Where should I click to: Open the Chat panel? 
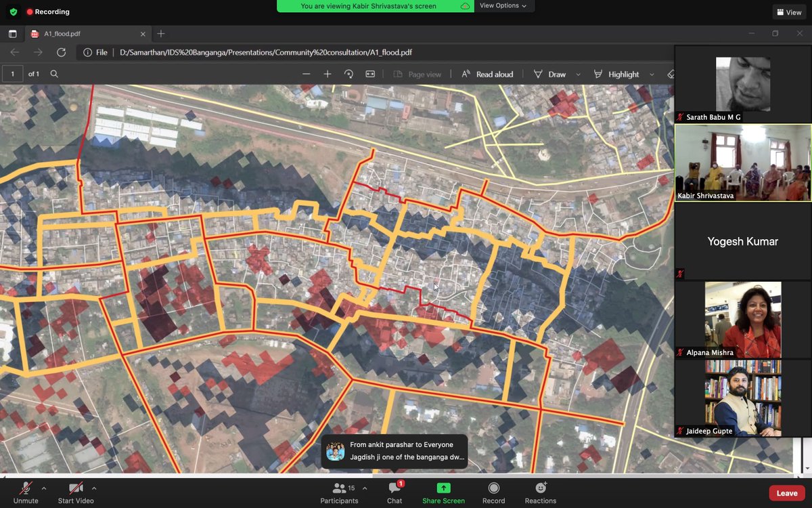(394, 492)
